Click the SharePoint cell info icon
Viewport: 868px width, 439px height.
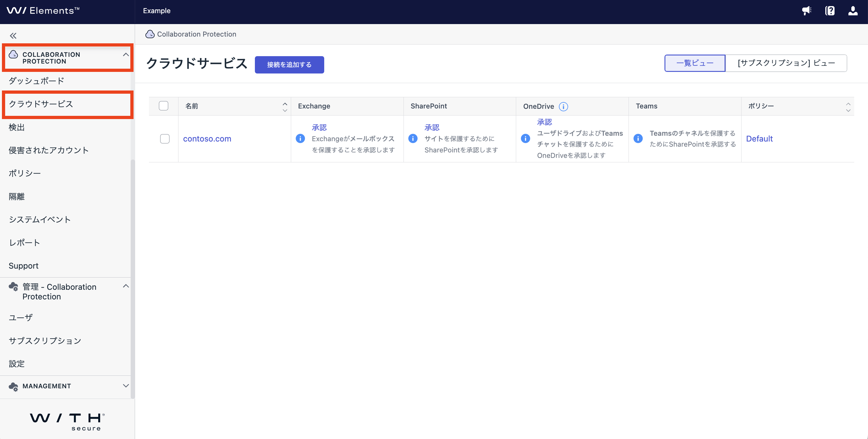point(413,139)
